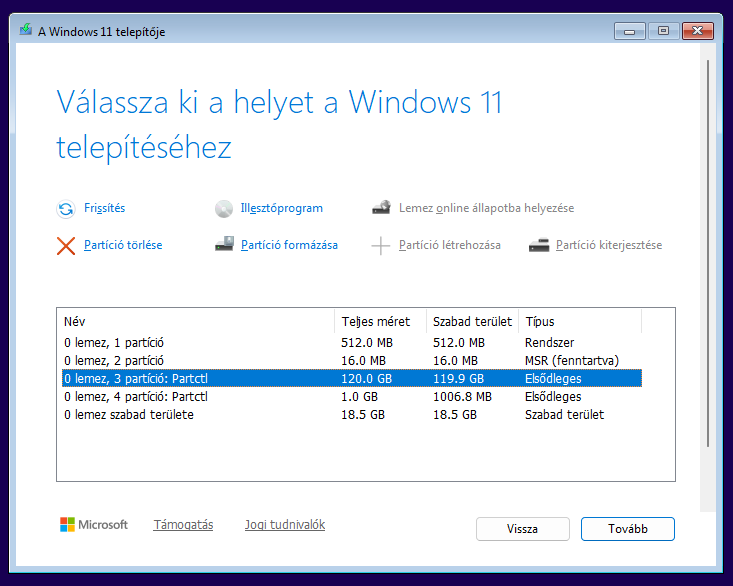Sort by the Szabad terület column header
The image size is (733, 586).
473,322
